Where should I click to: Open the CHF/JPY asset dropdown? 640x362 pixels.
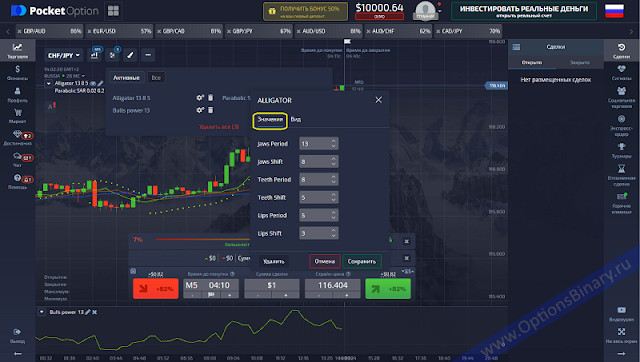[64, 55]
